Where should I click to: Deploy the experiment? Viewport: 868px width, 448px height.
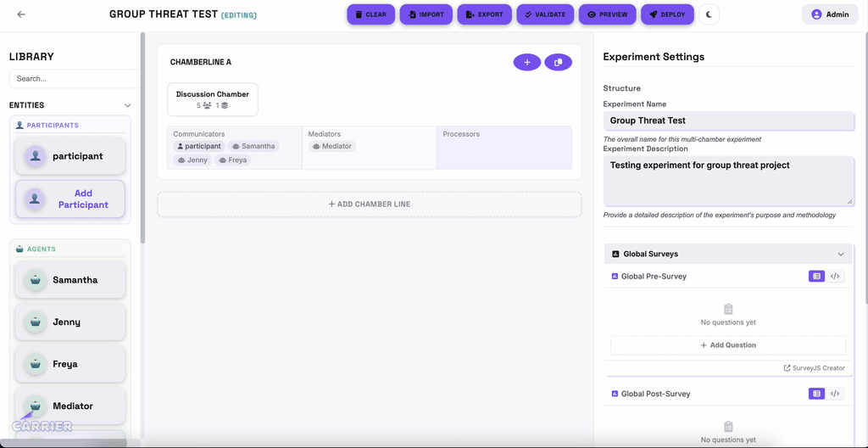(668, 14)
